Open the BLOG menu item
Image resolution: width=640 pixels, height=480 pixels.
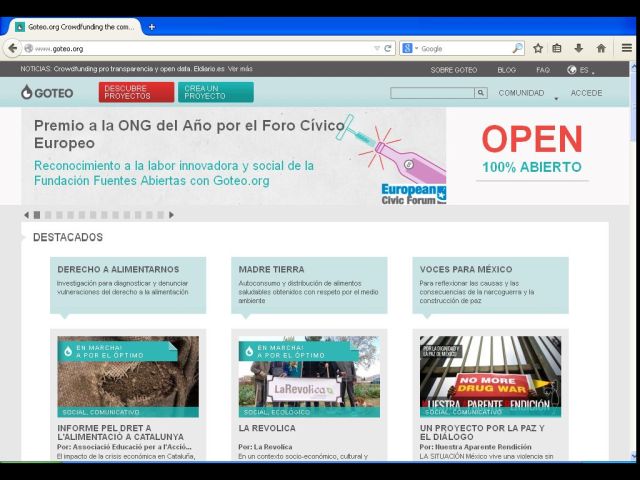507,70
